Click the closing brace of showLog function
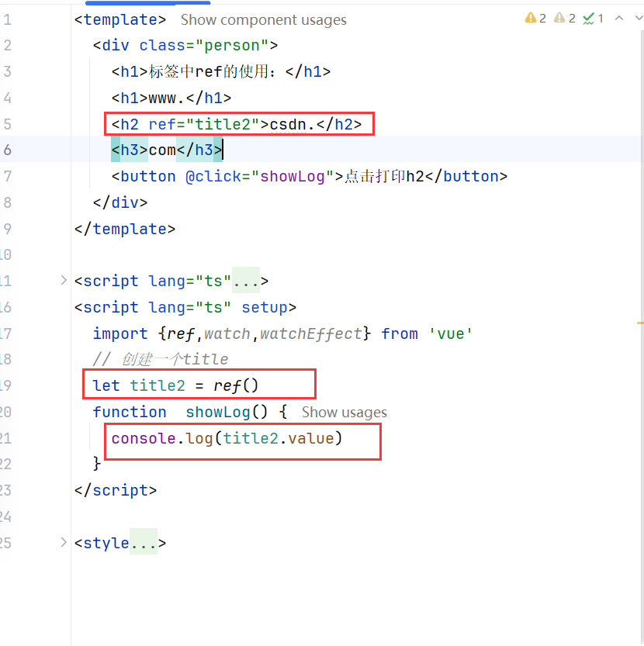 tap(97, 464)
